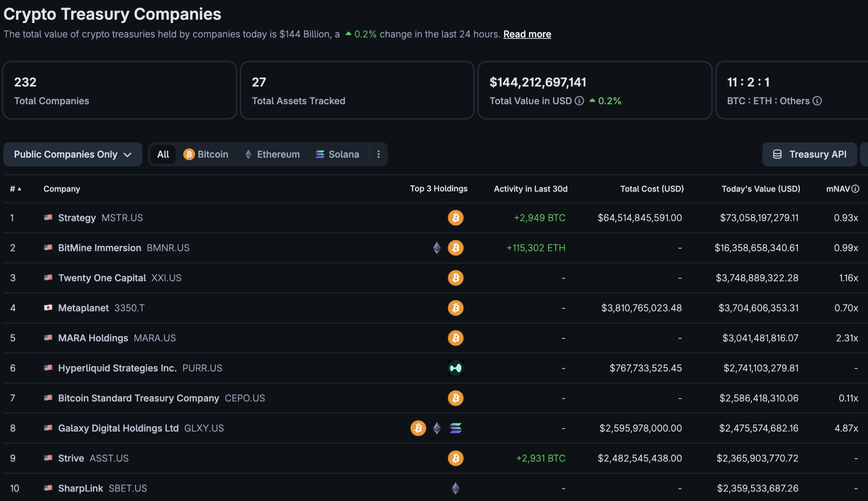868x501 pixels.
Task: Filter by the Solana tab
Action: tap(337, 154)
